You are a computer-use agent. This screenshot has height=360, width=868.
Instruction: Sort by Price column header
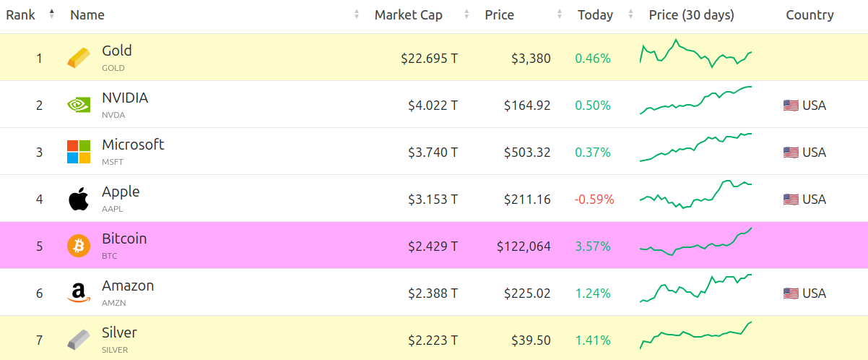[x=500, y=15]
